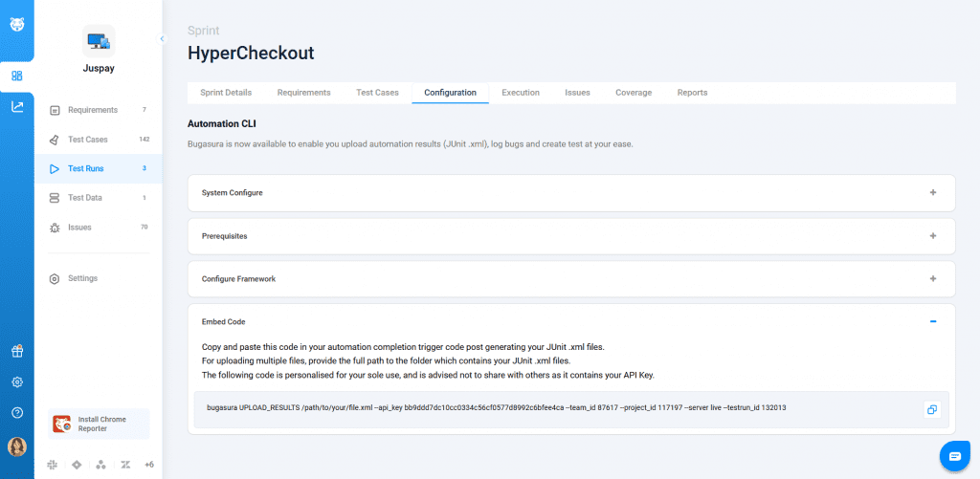Click the Prerequisites heading text

(224, 236)
